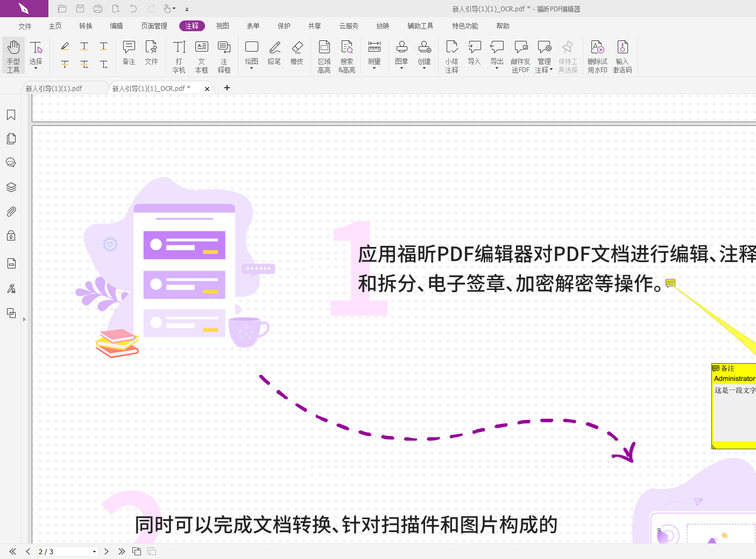
Task: Close the 新人引导(1)(1)_OCR.pdf tab
Action: (207, 89)
